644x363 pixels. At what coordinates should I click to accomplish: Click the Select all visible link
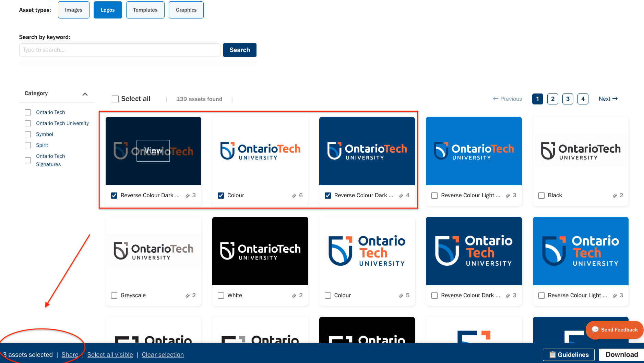[x=110, y=355]
